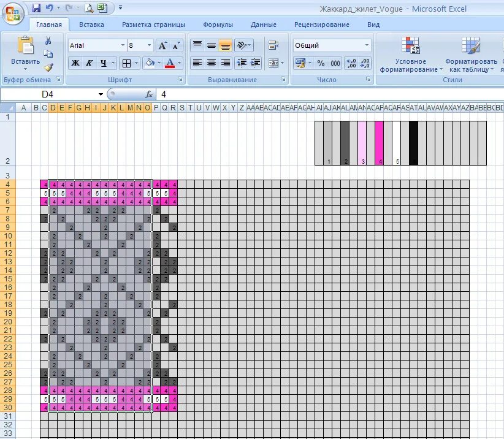The height and width of the screenshot is (439, 504).
Task: Activate Format Painter brush
Action: coord(48,67)
